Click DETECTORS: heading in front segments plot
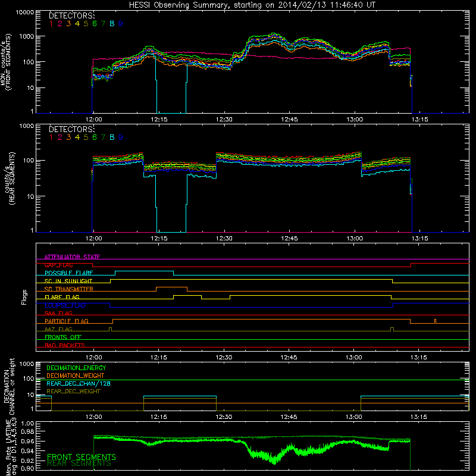This screenshot has width=476, height=476. pos(71,15)
